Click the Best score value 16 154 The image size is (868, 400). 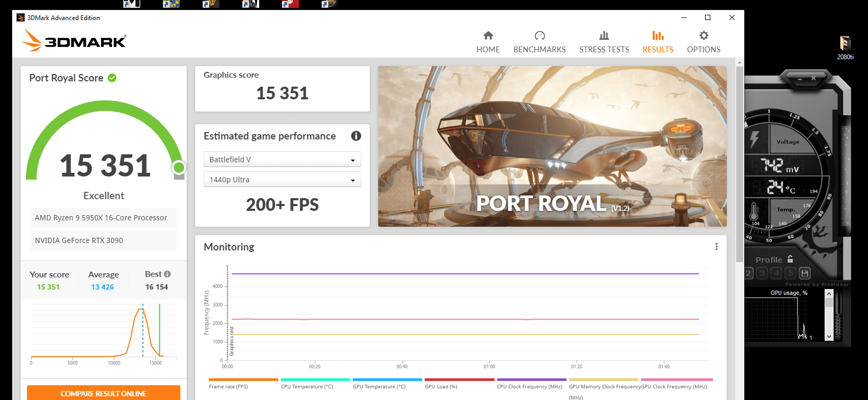click(157, 287)
